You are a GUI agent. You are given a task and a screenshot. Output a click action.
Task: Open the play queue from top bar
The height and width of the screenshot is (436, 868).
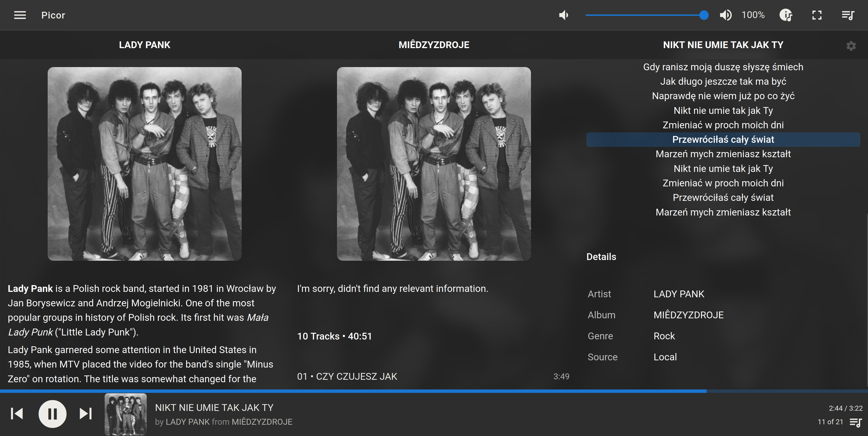pyautogui.click(x=848, y=15)
